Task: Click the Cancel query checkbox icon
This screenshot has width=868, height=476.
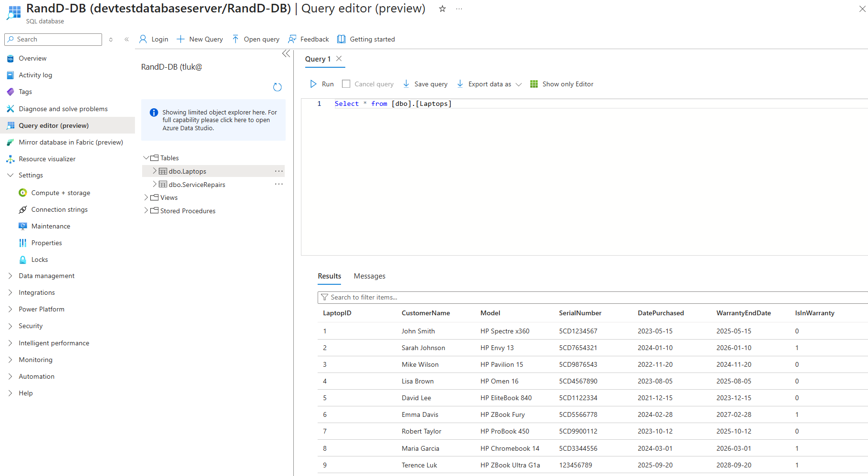Action: pyautogui.click(x=346, y=84)
